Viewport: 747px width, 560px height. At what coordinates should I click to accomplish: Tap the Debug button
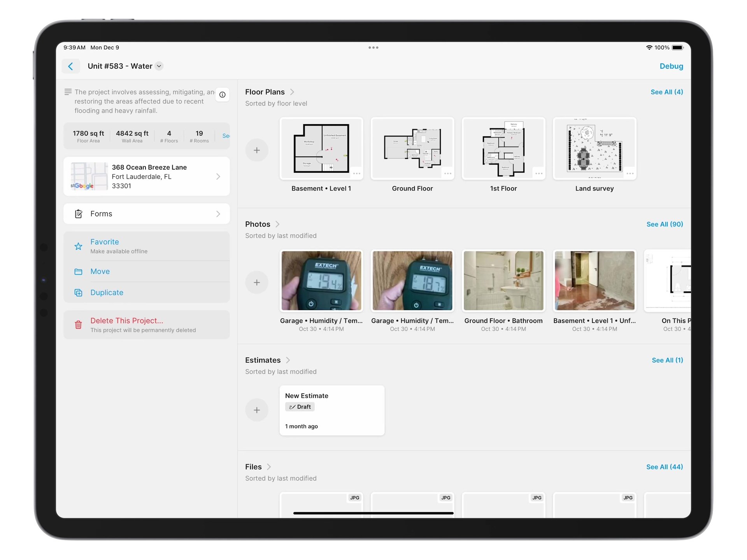(671, 66)
